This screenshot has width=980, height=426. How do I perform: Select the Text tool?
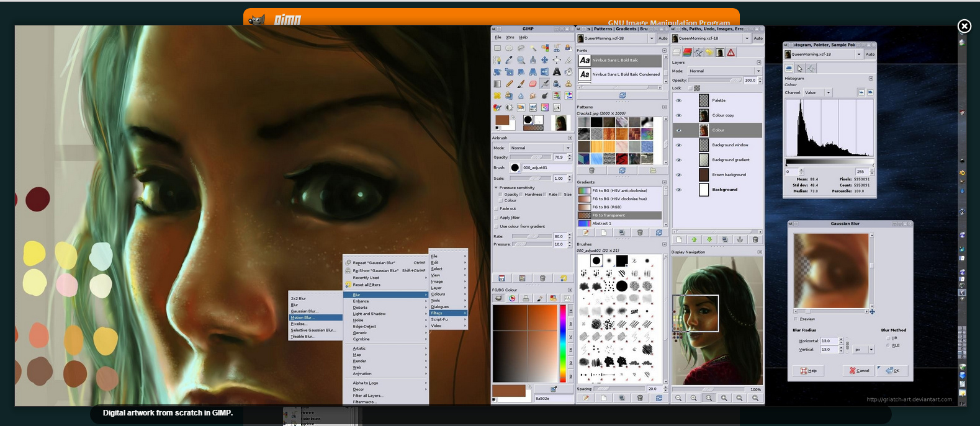(557, 72)
